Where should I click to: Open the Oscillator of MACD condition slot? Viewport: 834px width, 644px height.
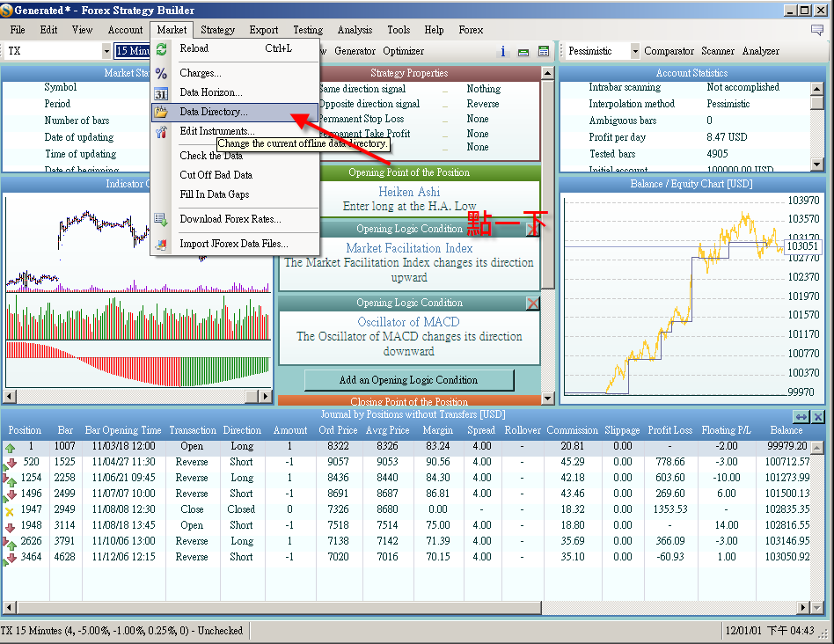point(409,337)
